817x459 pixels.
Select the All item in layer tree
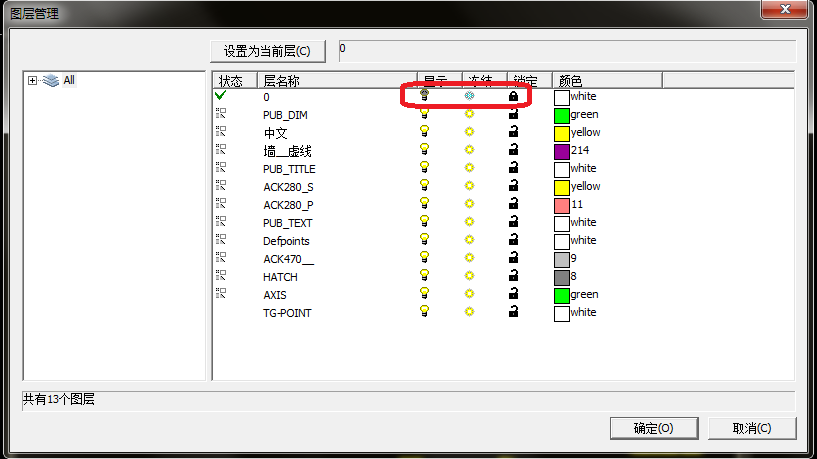tap(69, 80)
